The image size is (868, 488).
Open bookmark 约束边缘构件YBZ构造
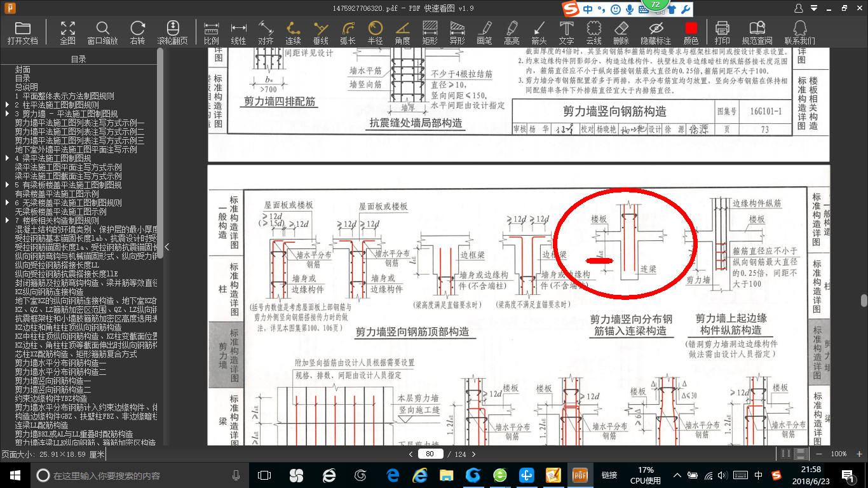(x=51, y=398)
